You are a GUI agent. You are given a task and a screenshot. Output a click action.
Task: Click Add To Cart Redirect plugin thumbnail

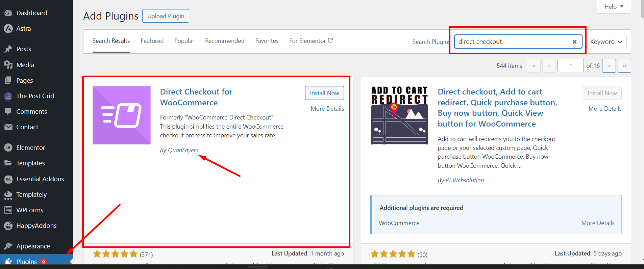coord(399,115)
